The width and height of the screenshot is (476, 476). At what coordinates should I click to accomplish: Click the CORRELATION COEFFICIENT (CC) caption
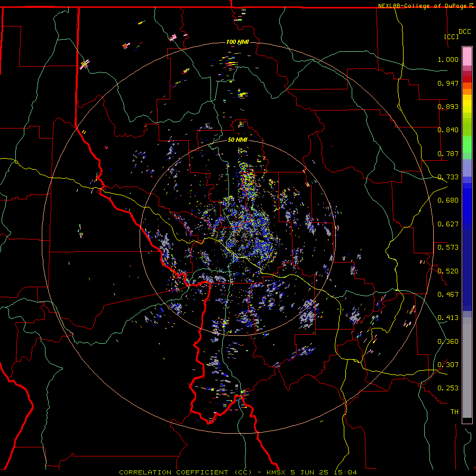pyautogui.click(x=185, y=472)
